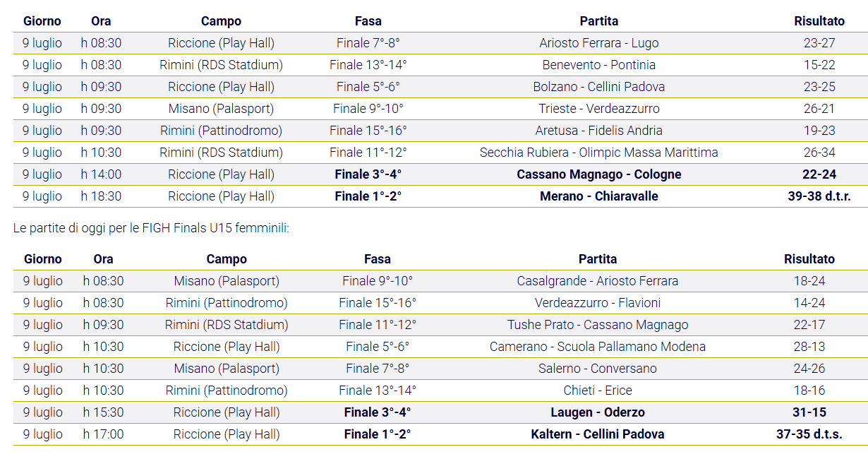Screen dimensions: 868x459
Task: Select the 'Camerano - Scuola Pallamano Modena' match
Action: click(598, 347)
